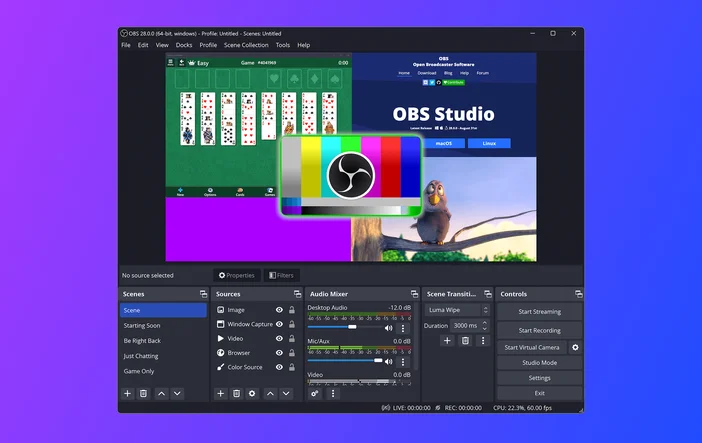Pop out the Sources dock
The height and width of the screenshot is (443, 702).
[297, 294]
